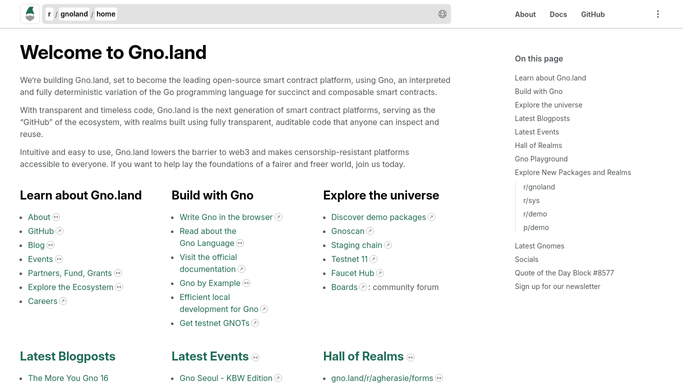The image size is (683, 384).
Task: Click the globe icon in address bar
Action: click(x=442, y=14)
